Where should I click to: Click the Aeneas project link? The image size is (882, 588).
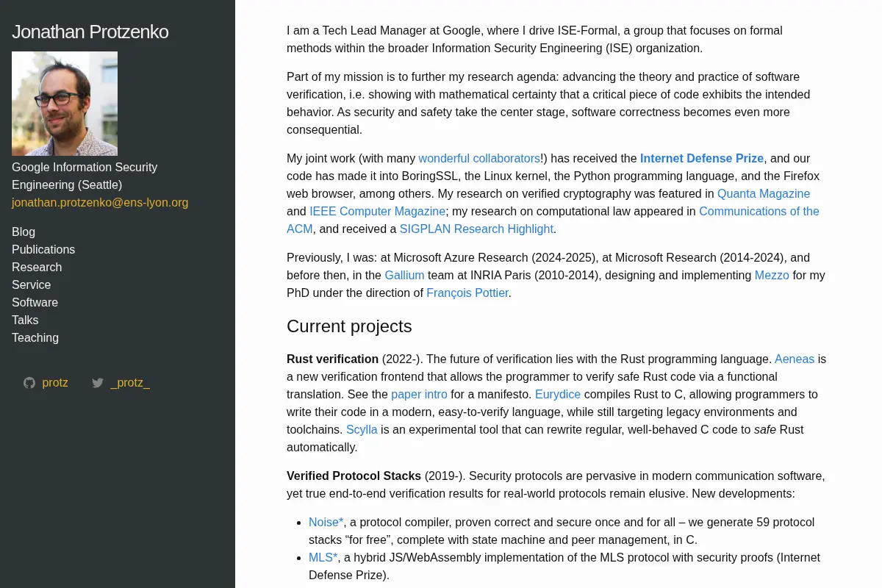[x=795, y=359]
